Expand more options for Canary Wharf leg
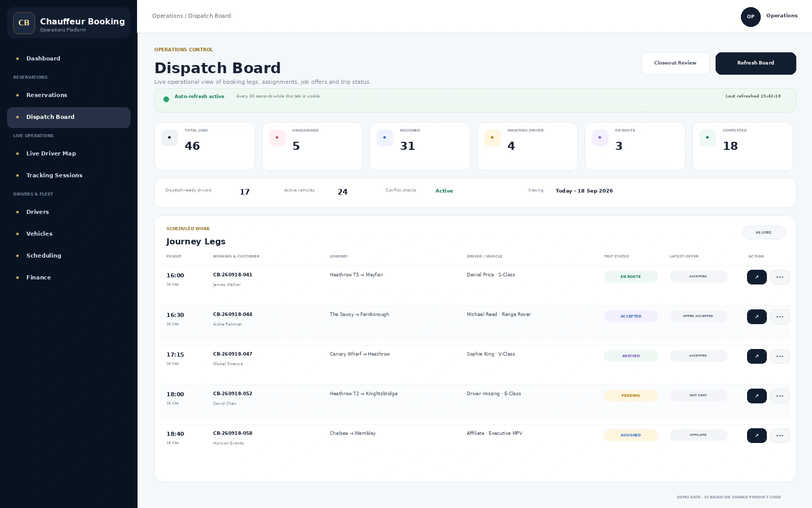Viewport: 812px width, 508px height. click(x=780, y=356)
